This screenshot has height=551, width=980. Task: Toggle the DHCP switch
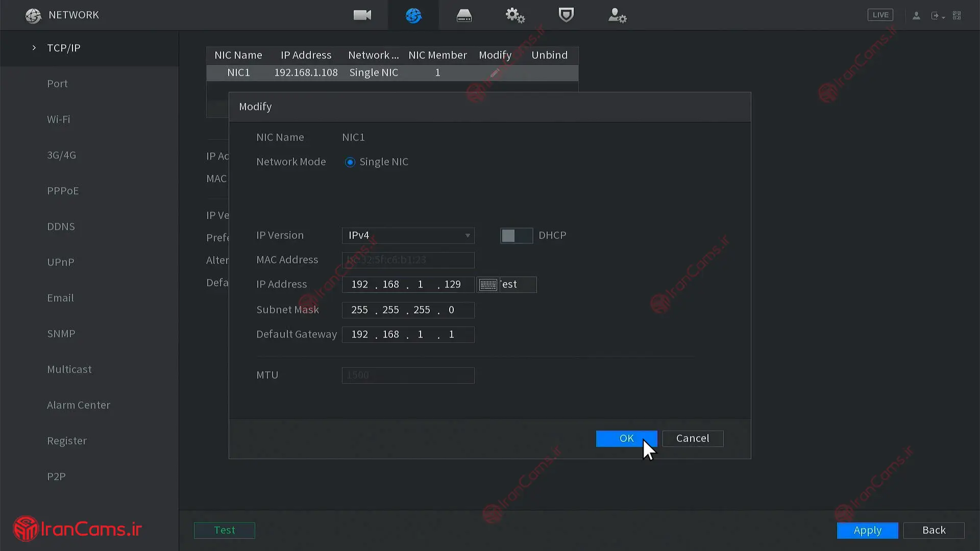click(516, 236)
